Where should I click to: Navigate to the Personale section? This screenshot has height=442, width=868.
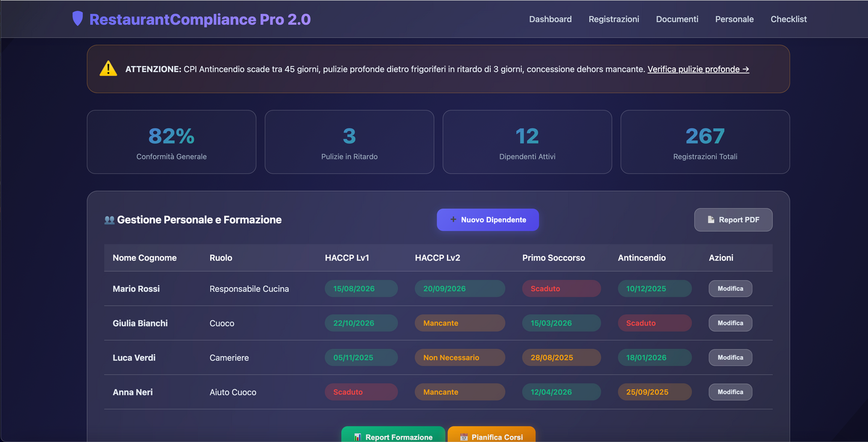click(734, 19)
